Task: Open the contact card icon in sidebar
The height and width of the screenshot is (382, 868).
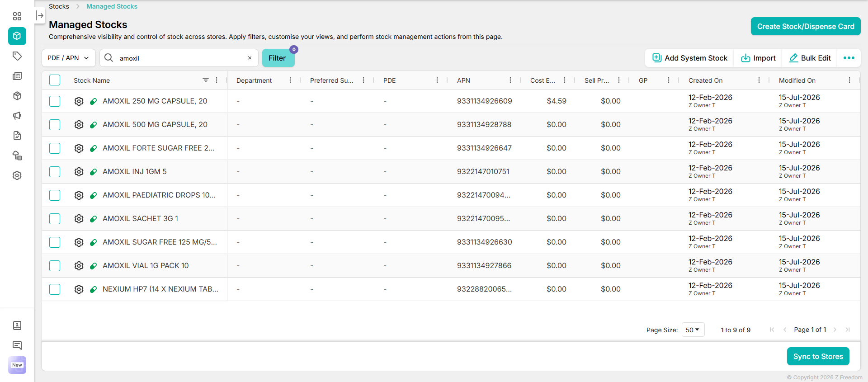Action: (x=17, y=325)
